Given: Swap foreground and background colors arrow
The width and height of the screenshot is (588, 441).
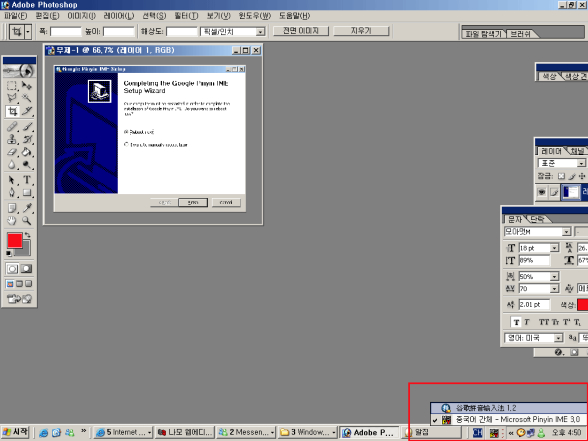Looking at the screenshot, I should pyautogui.click(x=27, y=235).
